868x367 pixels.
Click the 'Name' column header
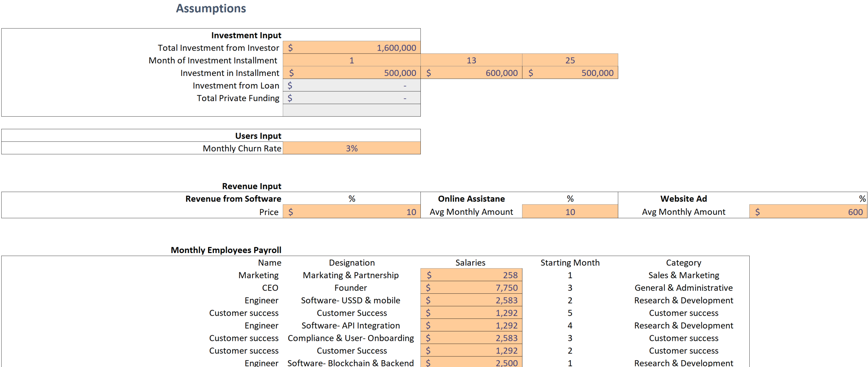click(x=270, y=263)
